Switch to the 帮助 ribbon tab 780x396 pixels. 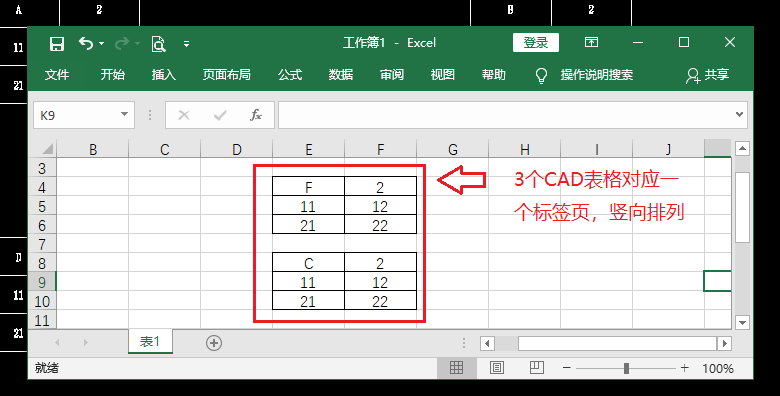point(493,75)
